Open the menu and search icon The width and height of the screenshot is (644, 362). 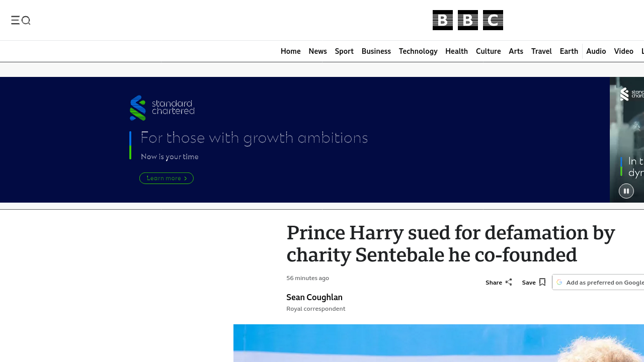tap(21, 20)
